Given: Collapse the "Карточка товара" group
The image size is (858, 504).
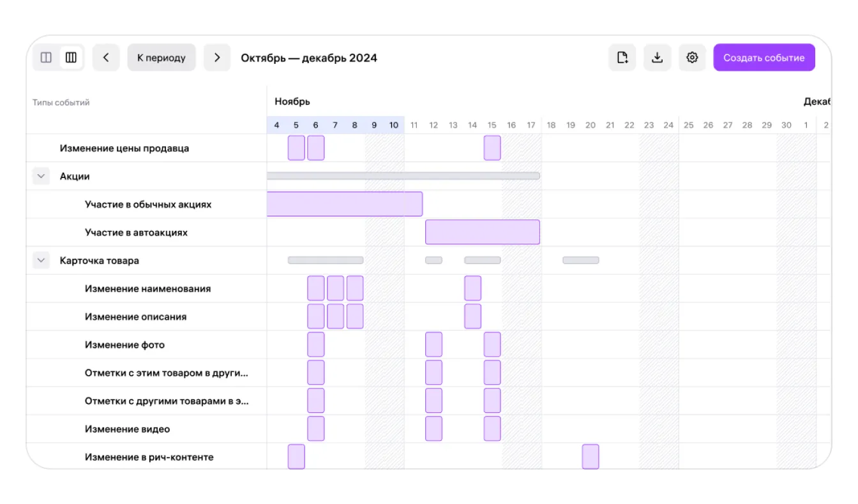Looking at the screenshot, I should pos(41,260).
